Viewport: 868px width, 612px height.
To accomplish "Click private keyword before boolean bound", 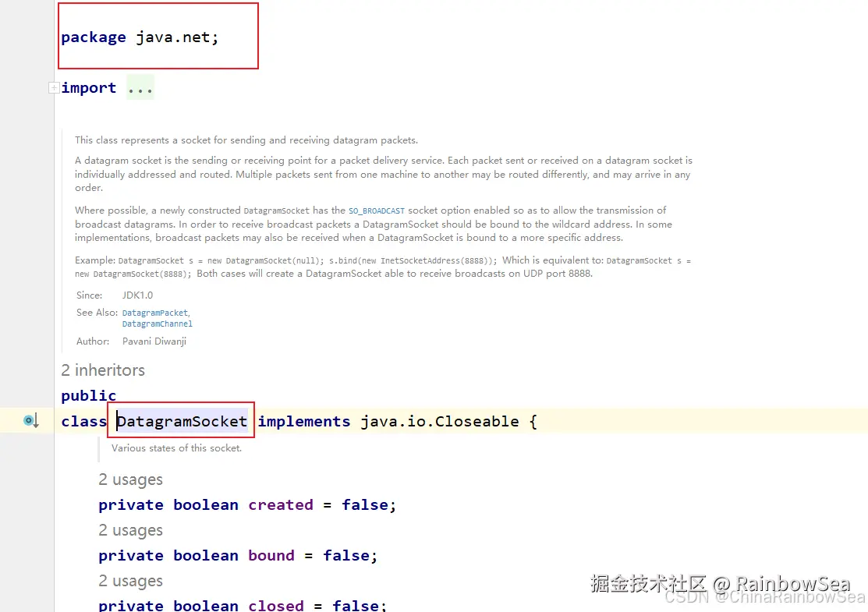I will (x=131, y=555).
